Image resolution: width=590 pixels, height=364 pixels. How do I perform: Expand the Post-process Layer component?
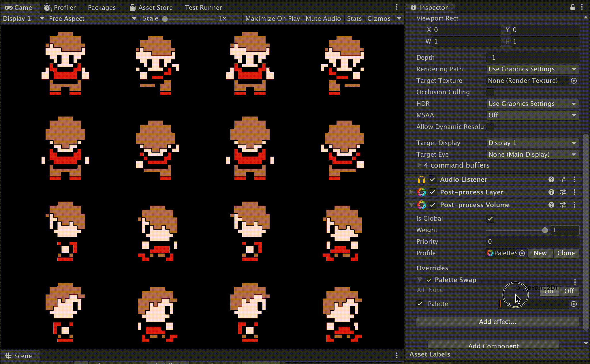(412, 192)
